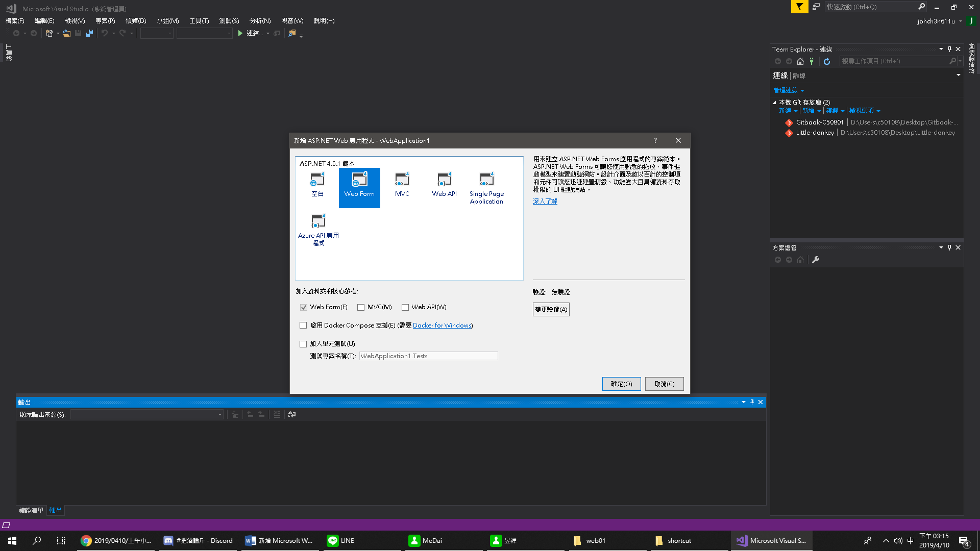
Task: Click the dialog help question mark
Action: [655, 141]
